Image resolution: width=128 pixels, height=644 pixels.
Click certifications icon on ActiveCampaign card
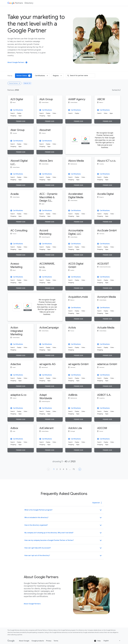[x=40, y=344]
